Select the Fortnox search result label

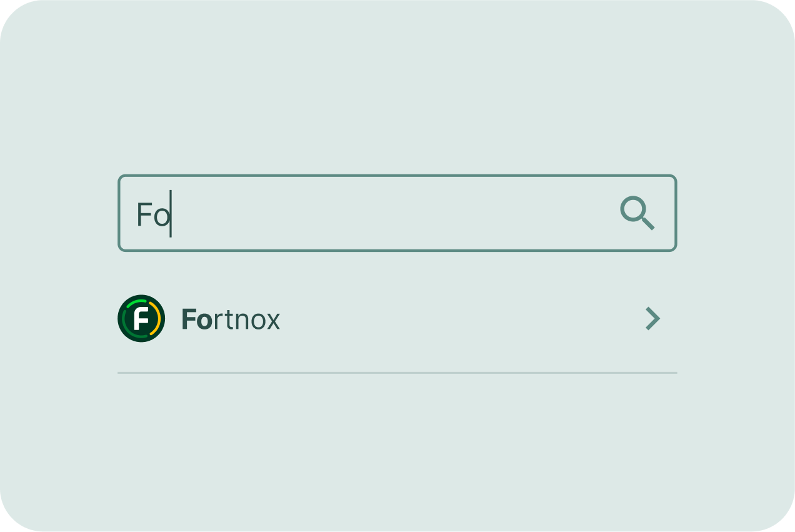pos(231,319)
